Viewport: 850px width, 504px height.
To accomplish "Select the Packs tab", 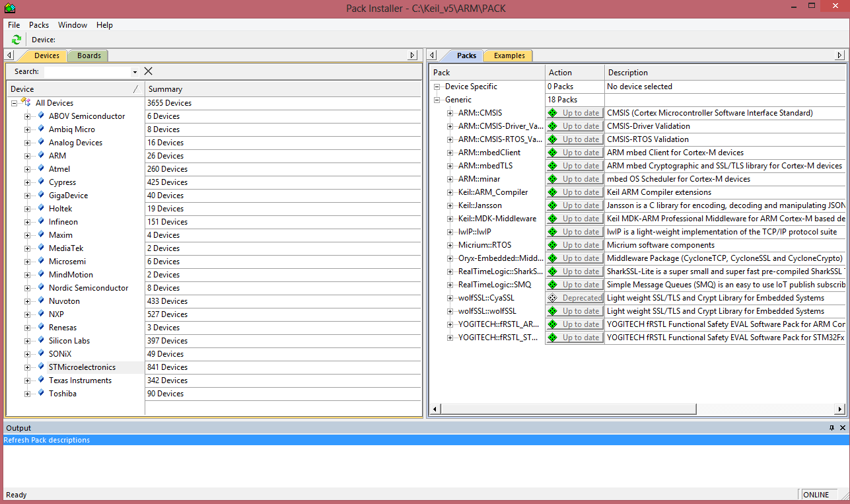I will [466, 55].
